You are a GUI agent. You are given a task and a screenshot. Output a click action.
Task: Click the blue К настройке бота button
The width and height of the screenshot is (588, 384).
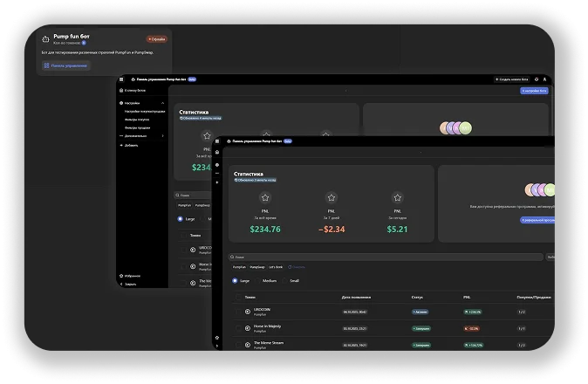(535, 91)
